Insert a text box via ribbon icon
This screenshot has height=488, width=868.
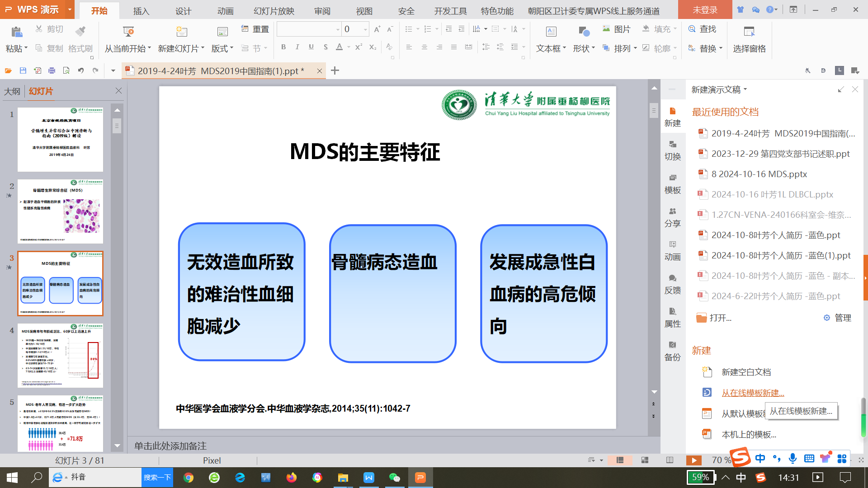[551, 32]
